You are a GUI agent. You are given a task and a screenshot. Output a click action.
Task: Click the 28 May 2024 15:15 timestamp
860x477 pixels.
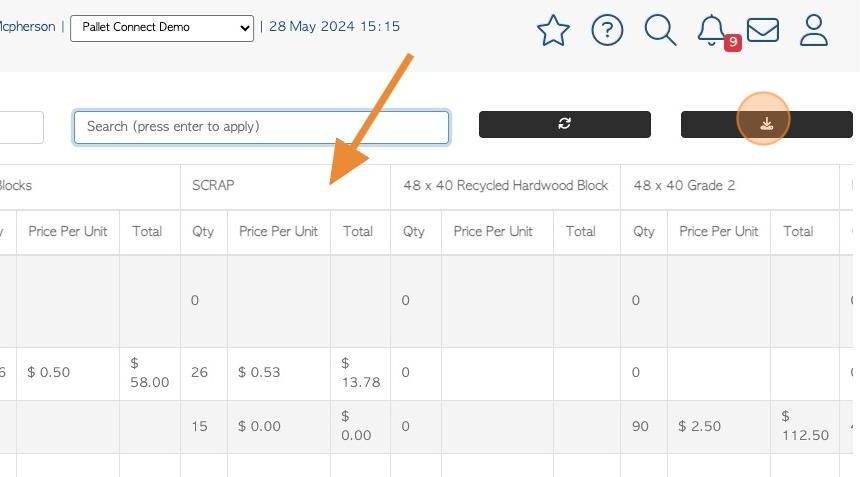click(334, 26)
